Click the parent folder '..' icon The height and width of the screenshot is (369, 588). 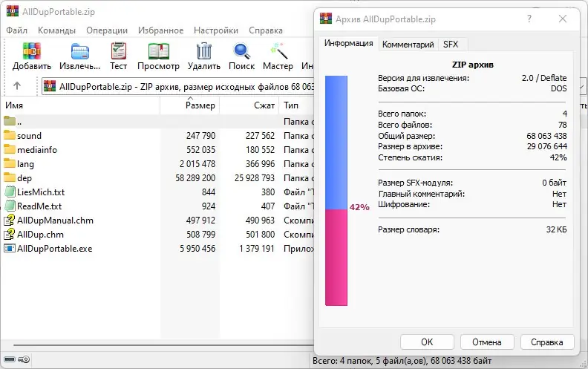pos(10,121)
